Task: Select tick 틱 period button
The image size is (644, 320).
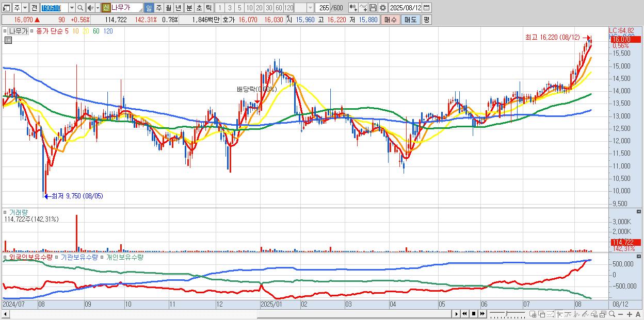Action: click(x=208, y=8)
